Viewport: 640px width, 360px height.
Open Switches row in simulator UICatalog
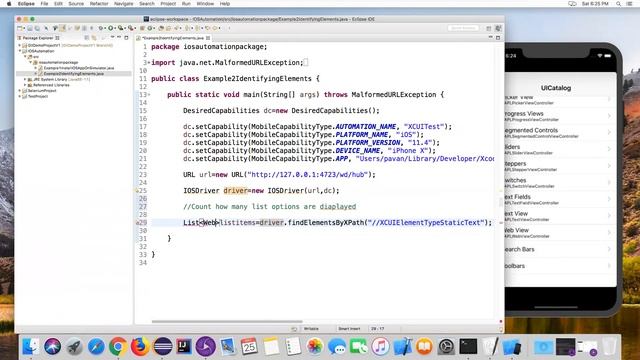click(x=560, y=183)
